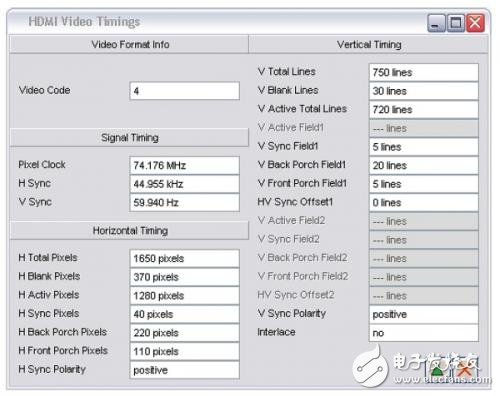Click the Video Code field showing 4
The image size is (500, 396).
[x=184, y=91]
